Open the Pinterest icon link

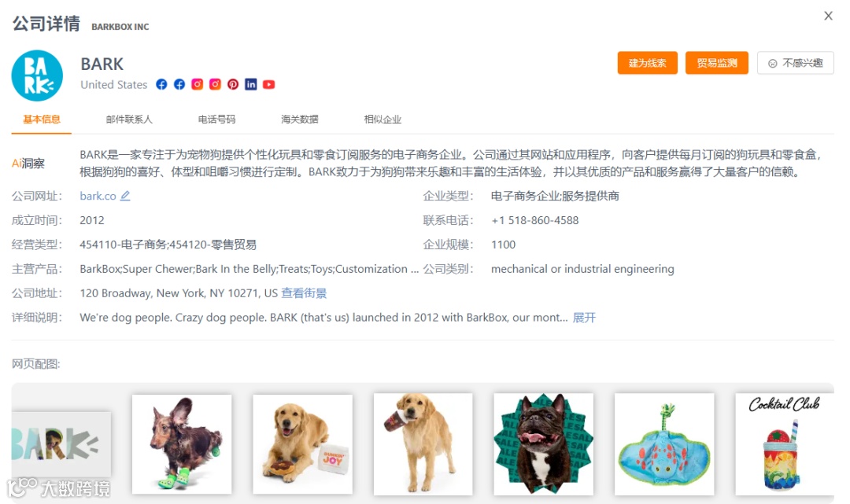(x=233, y=84)
